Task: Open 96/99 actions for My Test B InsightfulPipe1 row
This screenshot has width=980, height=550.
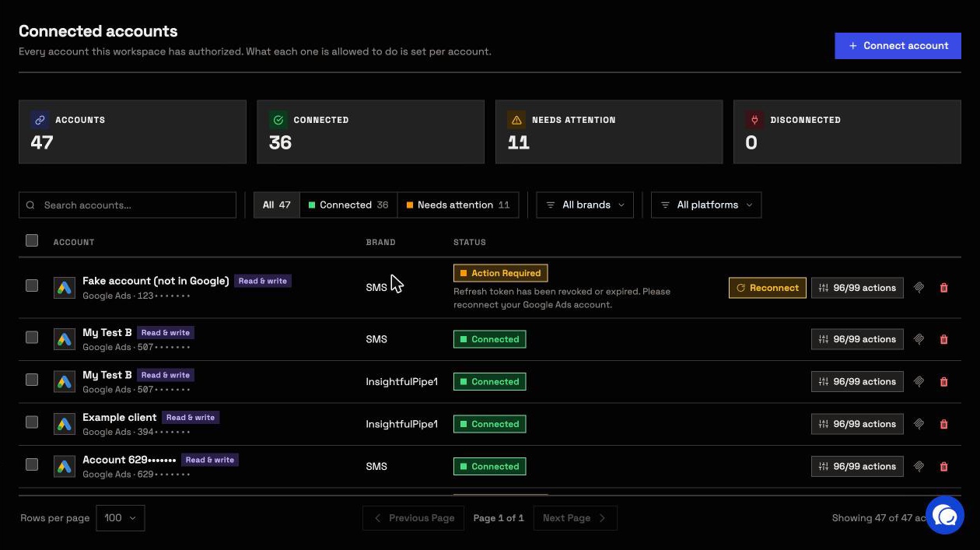Action: [x=857, y=382]
